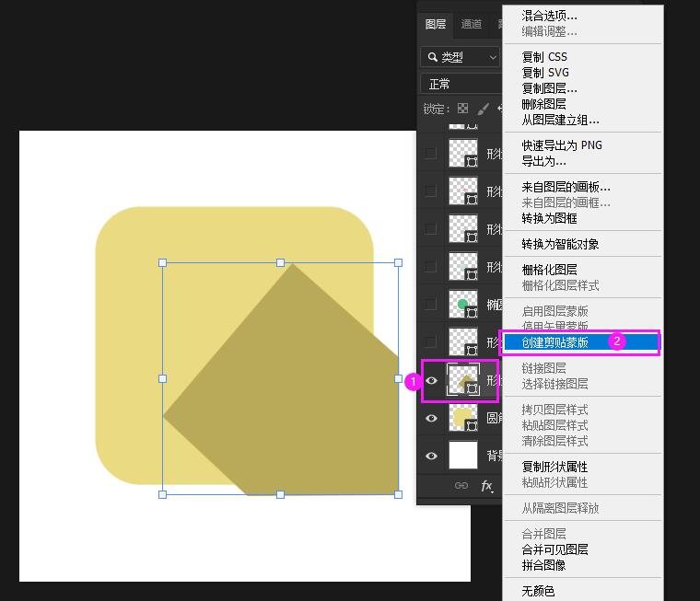Click the bottom-left bounding box handle
Screen dimensions: 700x601
coord(162,494)
